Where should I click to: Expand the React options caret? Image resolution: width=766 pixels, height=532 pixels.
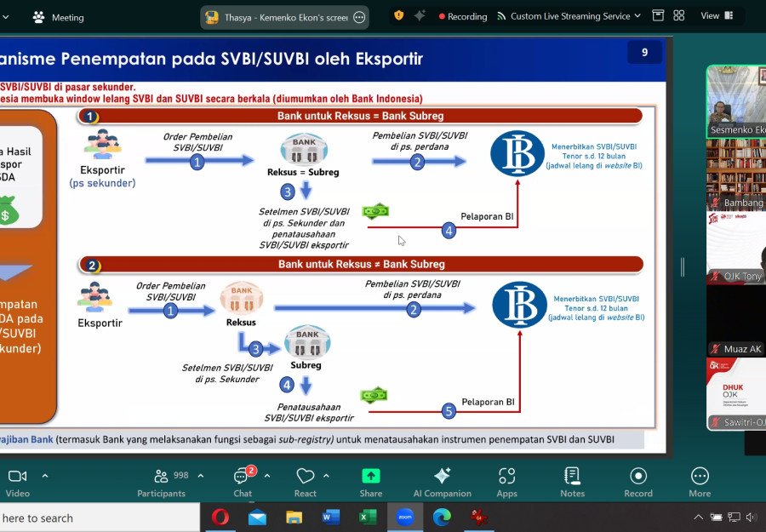coord(326,475)
